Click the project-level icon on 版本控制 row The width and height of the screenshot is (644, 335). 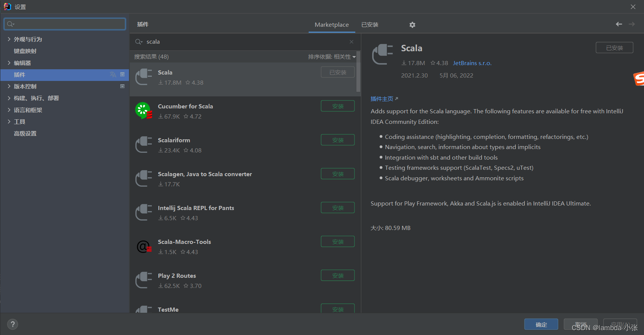coord(122,86)
